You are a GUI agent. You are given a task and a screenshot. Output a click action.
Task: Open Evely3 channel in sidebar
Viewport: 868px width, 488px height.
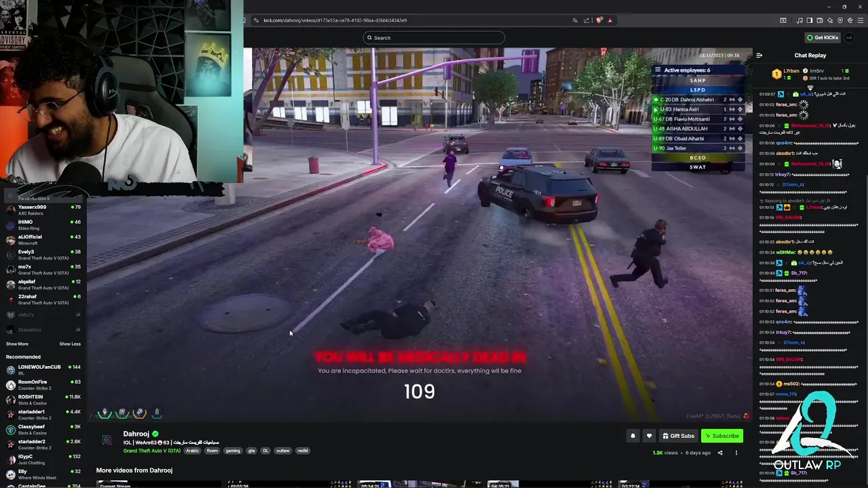tap(43, 255)
